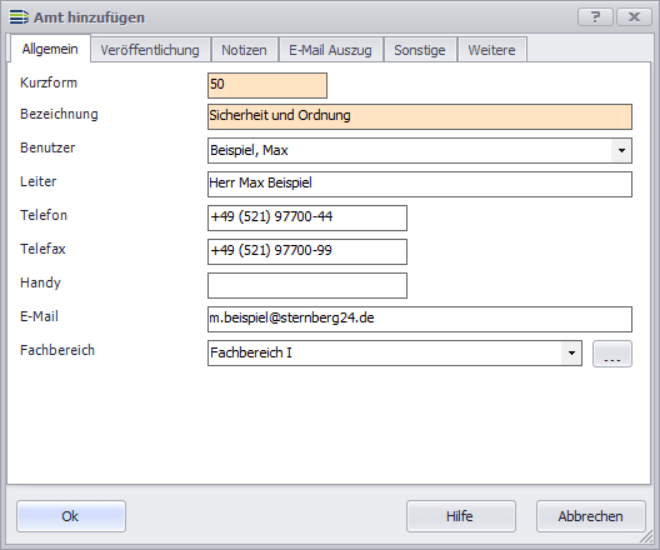Click the Leiter input field
The image size is (660, 550).
(x=420, y=184)
